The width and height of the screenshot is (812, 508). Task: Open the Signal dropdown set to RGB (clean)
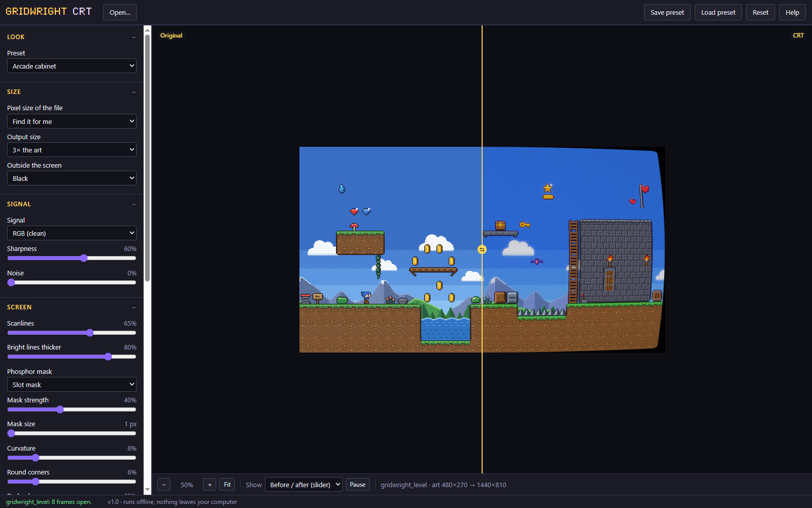pos(72,233)
